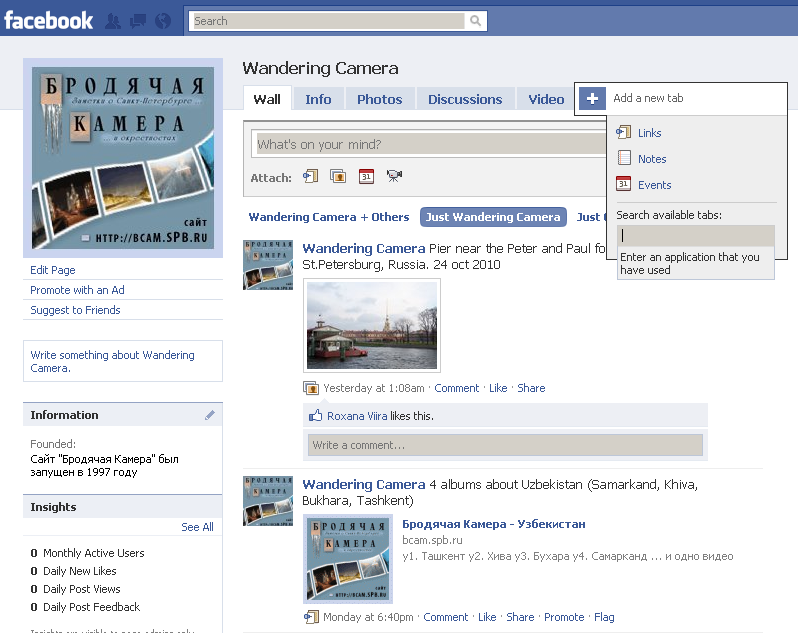Click Wandering Camera name on Uzbekistan post
This screenshot has width=798, height=633.
[363, 484]
